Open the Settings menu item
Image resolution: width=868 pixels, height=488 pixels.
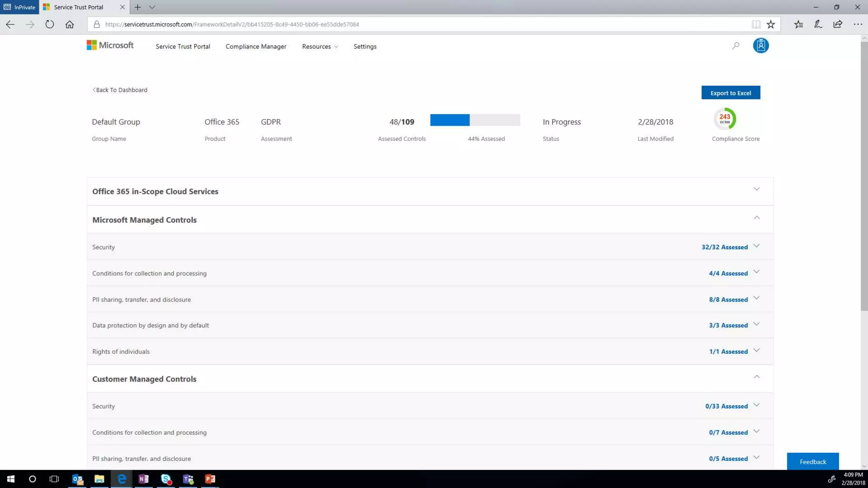click(365, 47)
